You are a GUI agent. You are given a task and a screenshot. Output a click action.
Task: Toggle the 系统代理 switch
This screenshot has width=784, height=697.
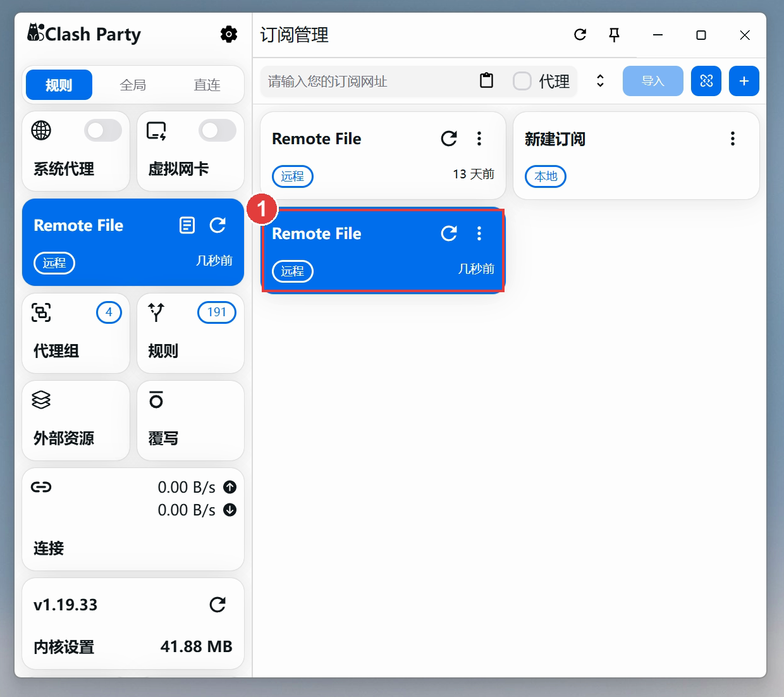click(x=103, y=130)
